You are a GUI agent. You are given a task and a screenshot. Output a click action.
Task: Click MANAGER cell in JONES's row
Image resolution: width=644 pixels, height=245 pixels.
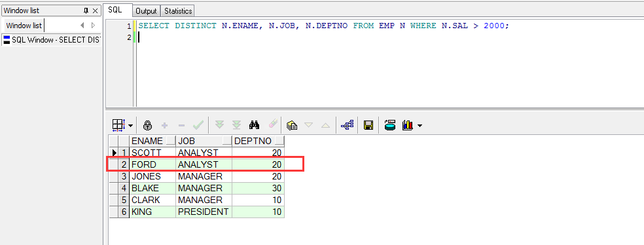[204, 176]
